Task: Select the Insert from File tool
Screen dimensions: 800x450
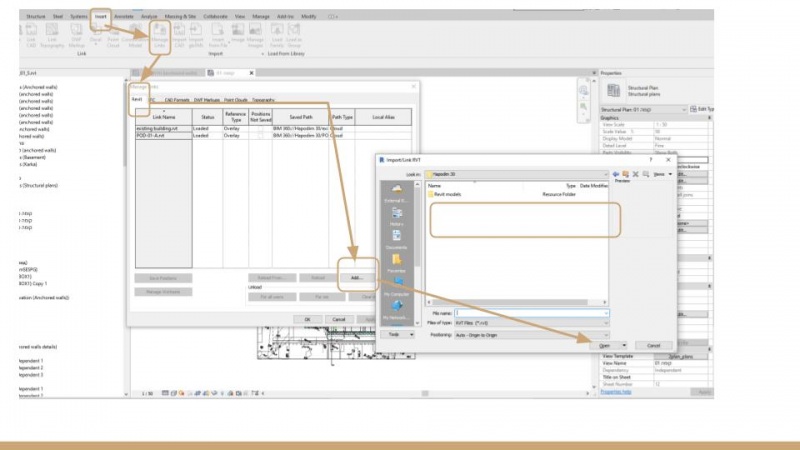Action: coord(216,40)
